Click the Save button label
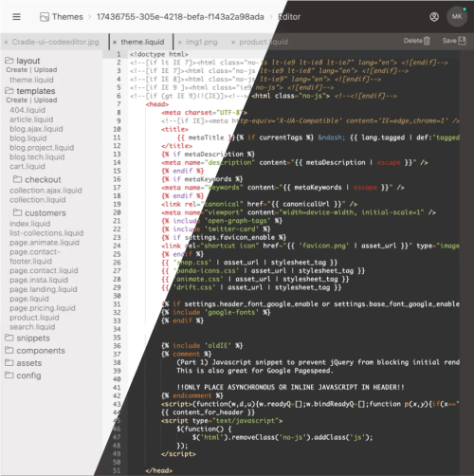 (449, 41)
